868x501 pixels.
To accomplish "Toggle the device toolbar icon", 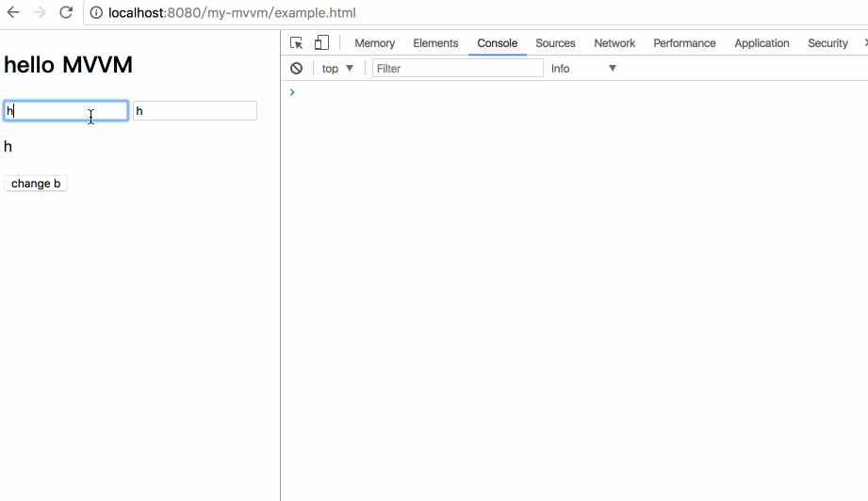I will click(321, 43).
